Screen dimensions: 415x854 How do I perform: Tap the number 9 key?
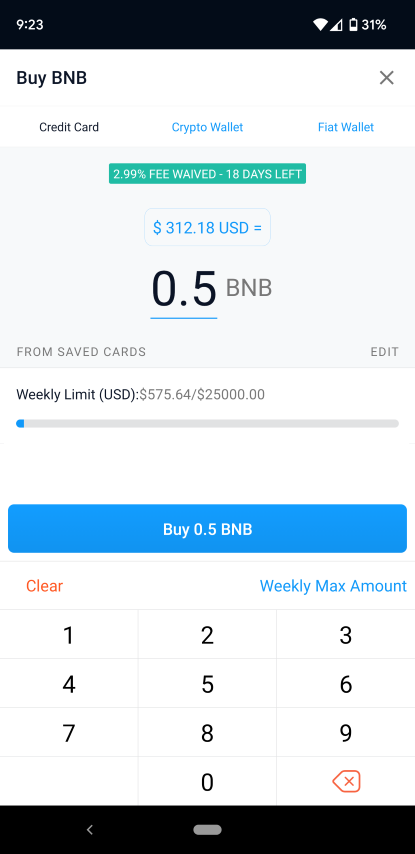(x=346, y=733)
